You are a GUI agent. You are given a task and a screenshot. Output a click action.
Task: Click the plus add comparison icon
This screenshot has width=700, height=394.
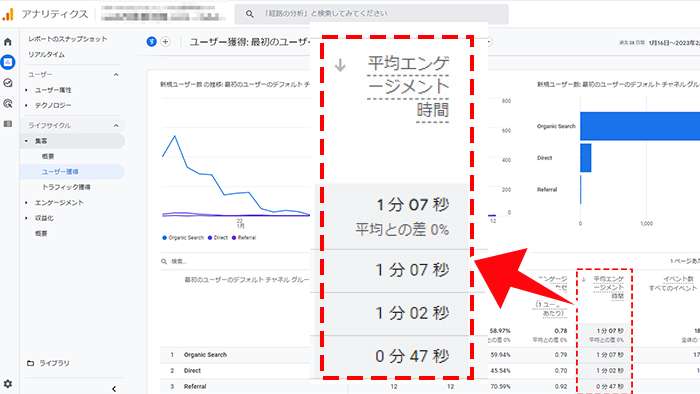[165, 41]
